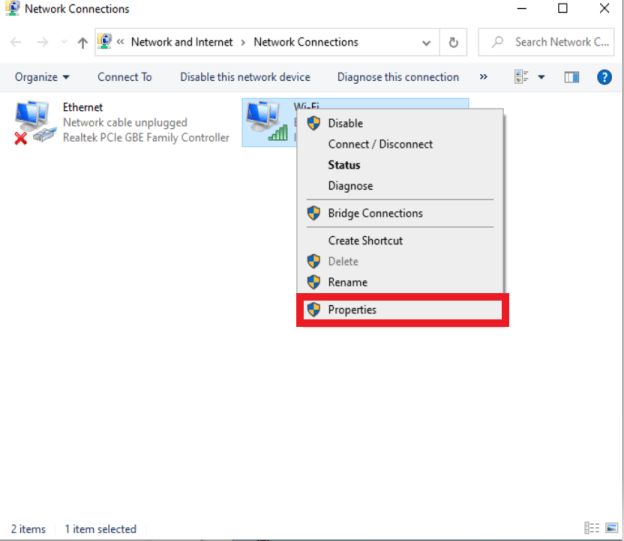Image resolution: width=624 pixels, height=541 pixels.
Task: Refresh the Network Connections view
Action: pyautogui.click(x=453, y=42)
